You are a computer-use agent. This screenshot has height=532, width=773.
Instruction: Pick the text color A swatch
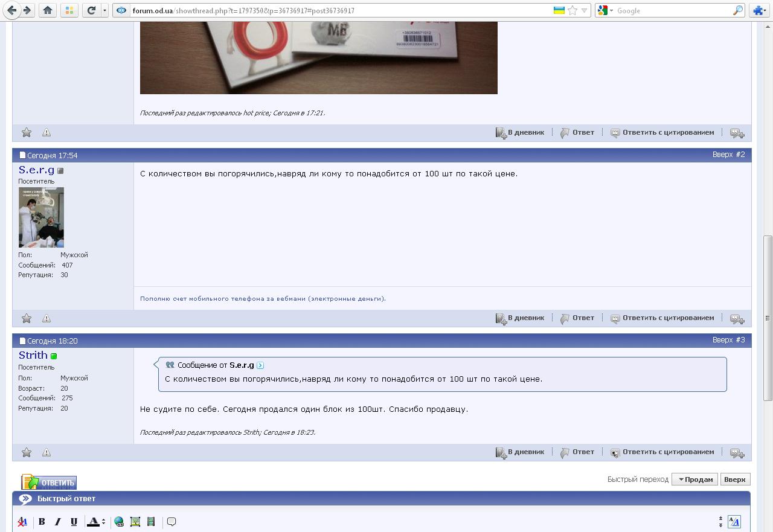[x=93, y=522]
